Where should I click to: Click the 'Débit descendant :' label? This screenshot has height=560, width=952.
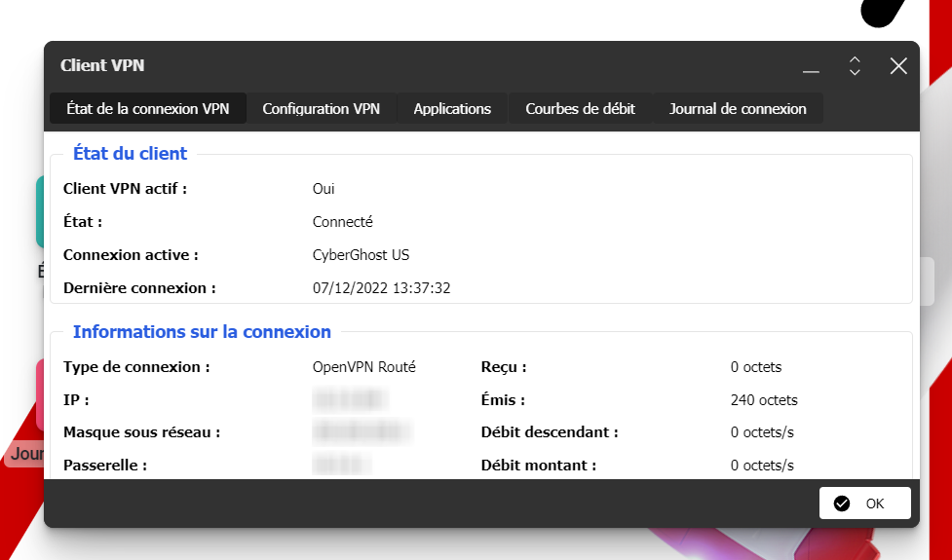[x=550, y=432]
